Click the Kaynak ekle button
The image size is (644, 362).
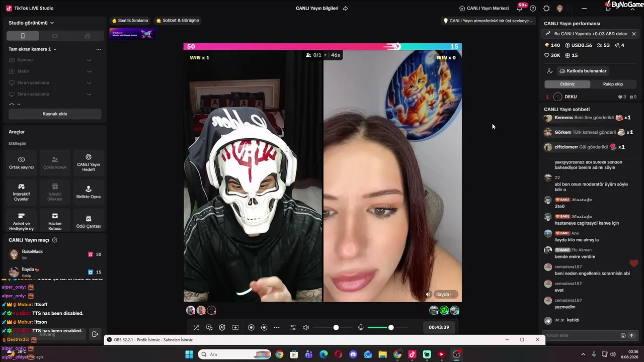55,114
